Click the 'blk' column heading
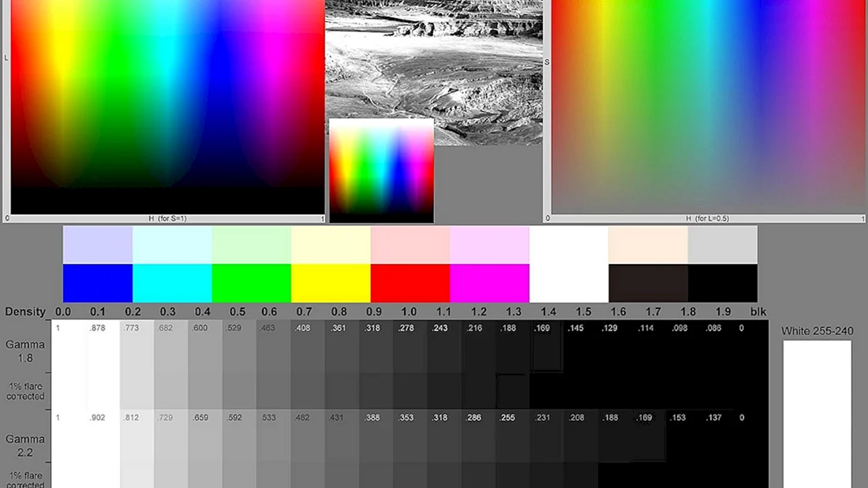This screenshot has height=488, width=868. tap(758, 311)
